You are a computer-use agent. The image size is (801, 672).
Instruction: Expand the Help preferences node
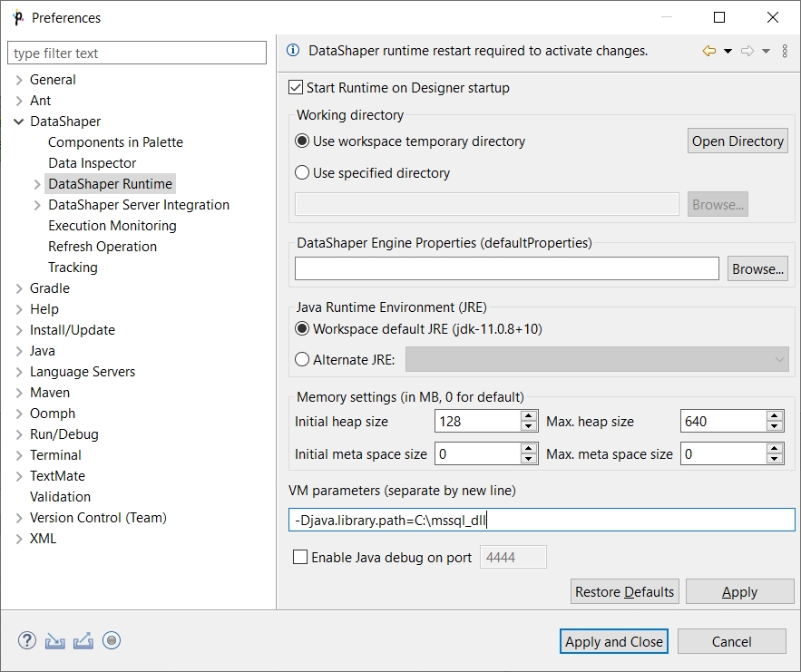(x=19, y=309)
